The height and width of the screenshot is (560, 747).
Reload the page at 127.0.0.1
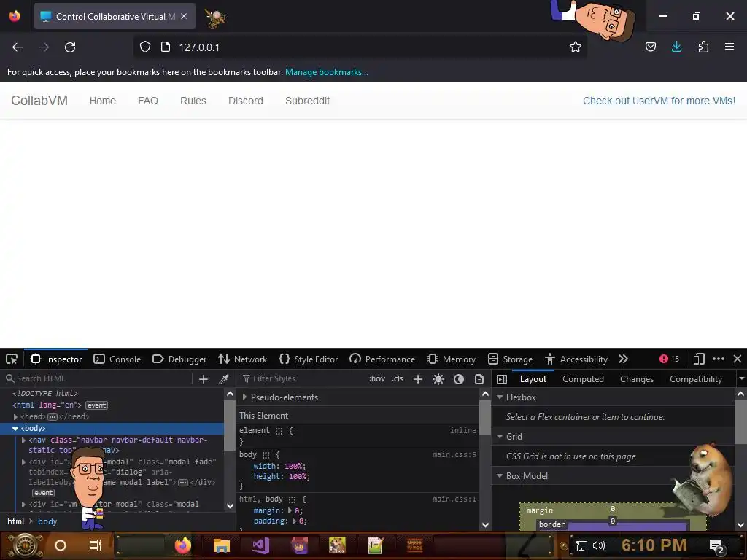70,47
